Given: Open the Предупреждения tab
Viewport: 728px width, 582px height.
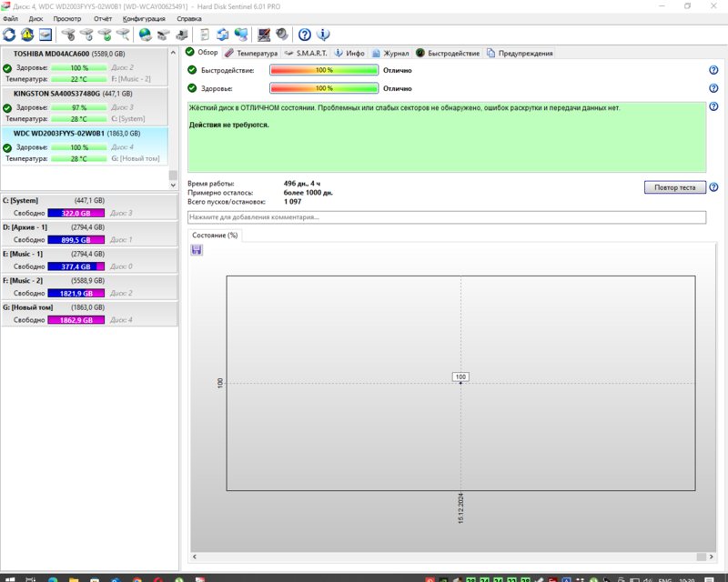Looking at the screenshot, I should coord(520,53).
